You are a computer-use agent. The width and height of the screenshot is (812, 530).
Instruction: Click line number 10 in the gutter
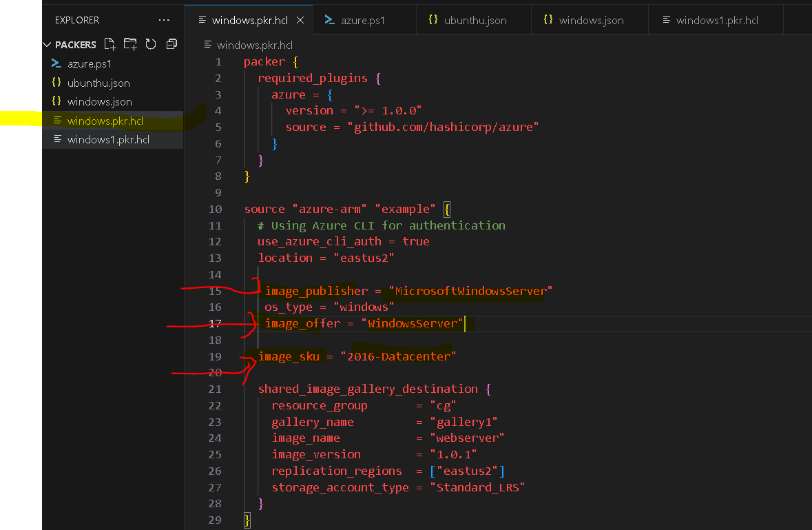216,210
